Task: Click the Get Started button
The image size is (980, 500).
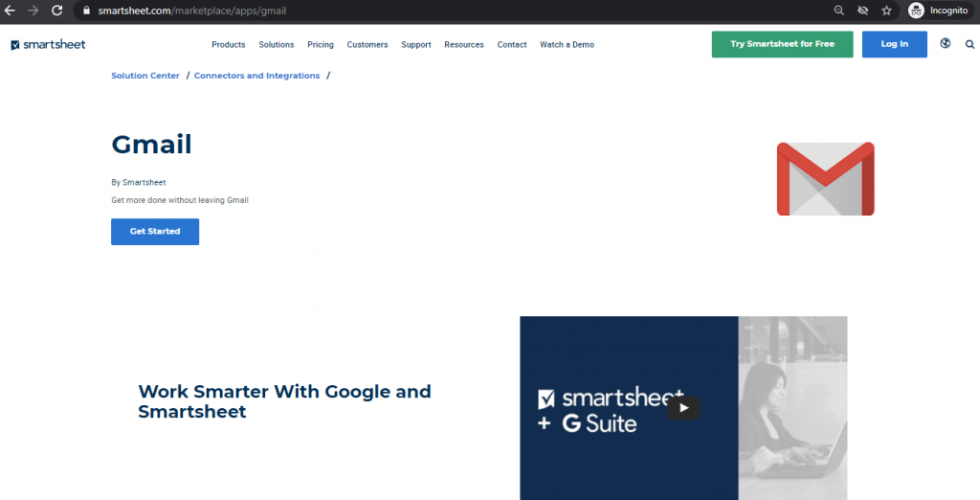Action: pos(155,232)
